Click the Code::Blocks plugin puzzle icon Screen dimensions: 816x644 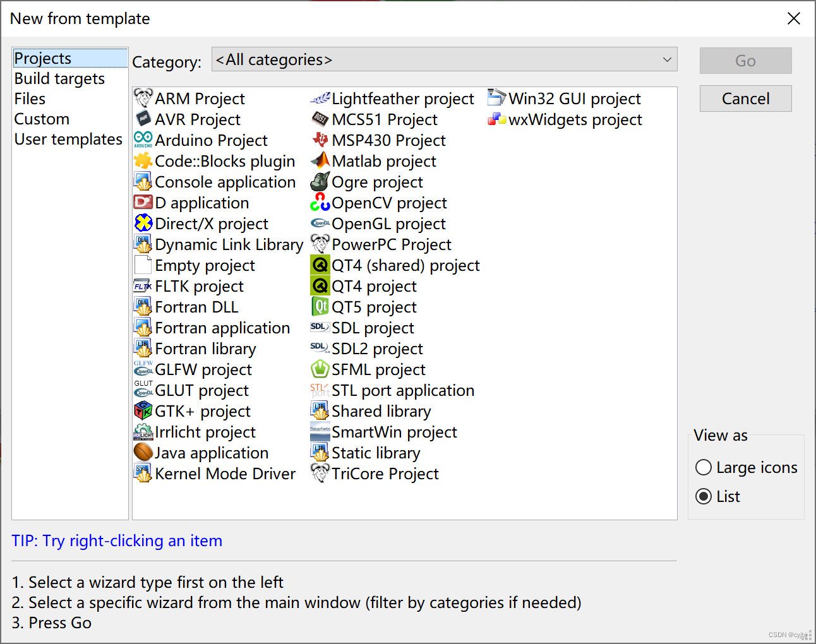143,160
